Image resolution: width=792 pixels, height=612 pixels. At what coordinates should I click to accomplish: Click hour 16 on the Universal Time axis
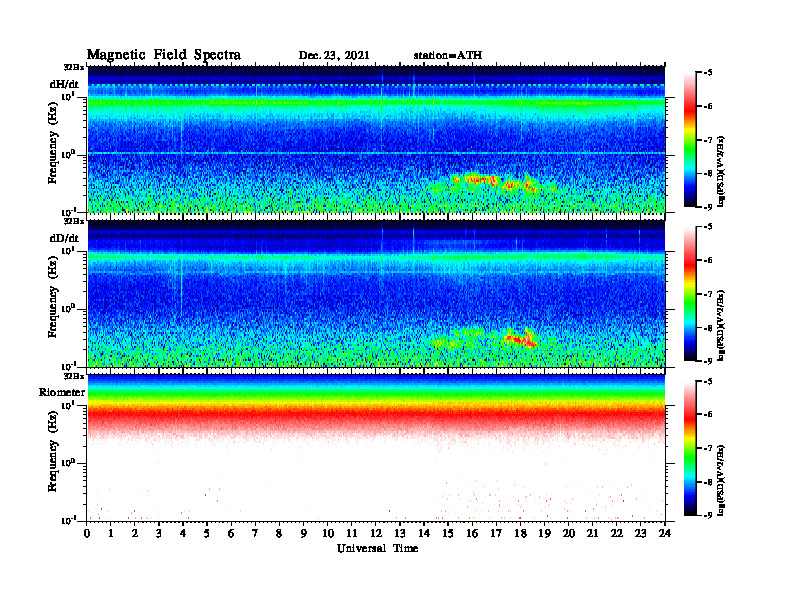click(472, 533)
